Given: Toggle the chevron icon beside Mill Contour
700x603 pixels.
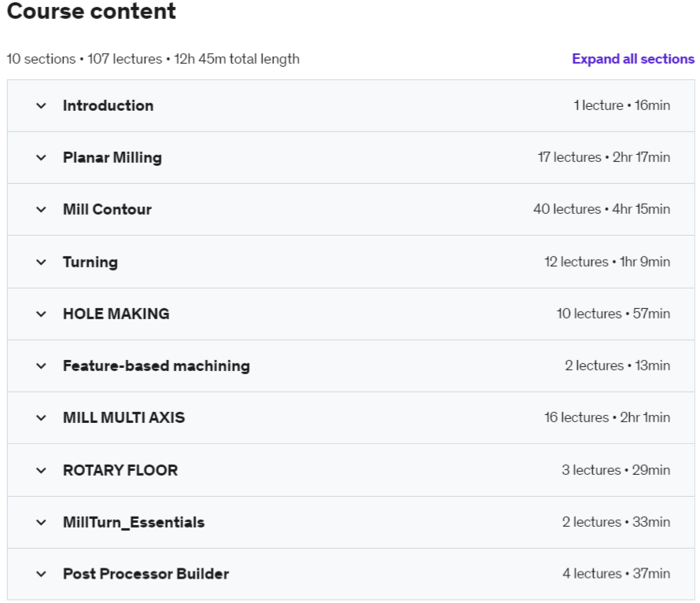Looking at the screenshot, I should click(41, 210).
